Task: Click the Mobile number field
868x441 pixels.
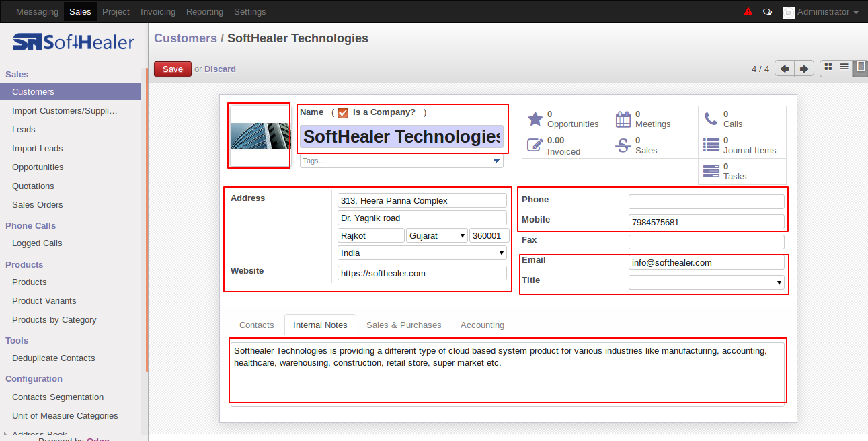Action: [707, 222]
